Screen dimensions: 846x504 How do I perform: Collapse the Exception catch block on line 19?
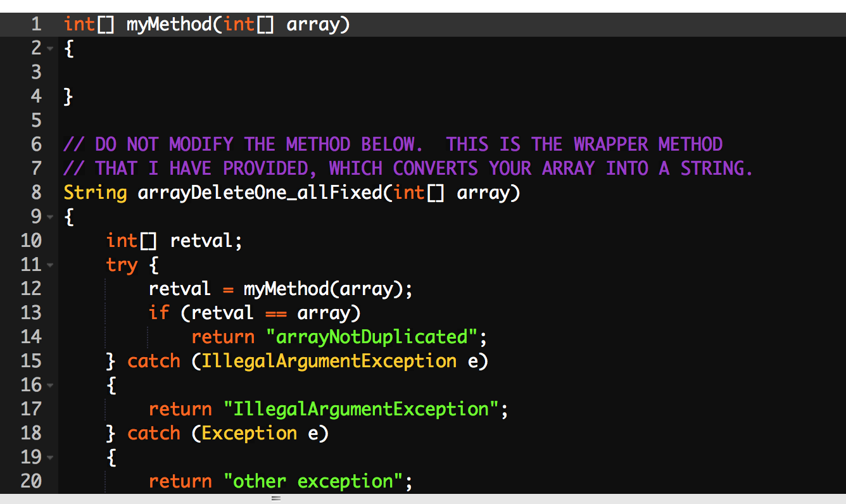pyautogui.click(x=50, y=457)
